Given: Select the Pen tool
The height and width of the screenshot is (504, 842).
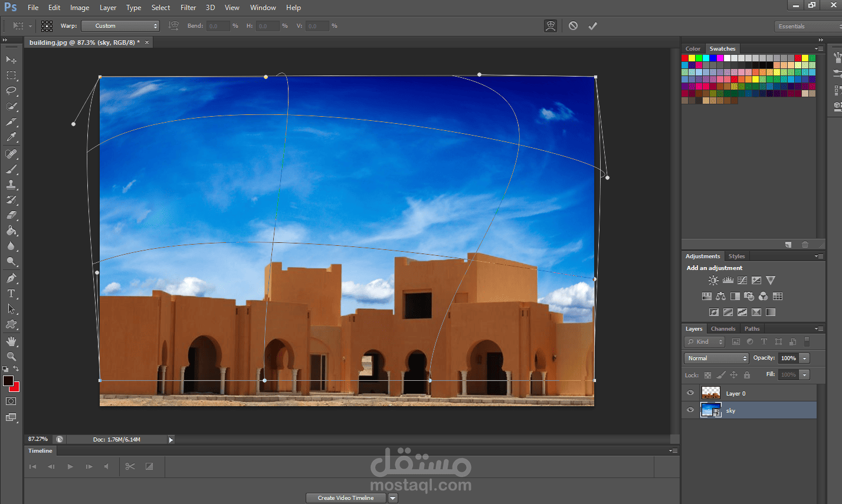Looking at the screenshot, I should [x=11, y=278].
